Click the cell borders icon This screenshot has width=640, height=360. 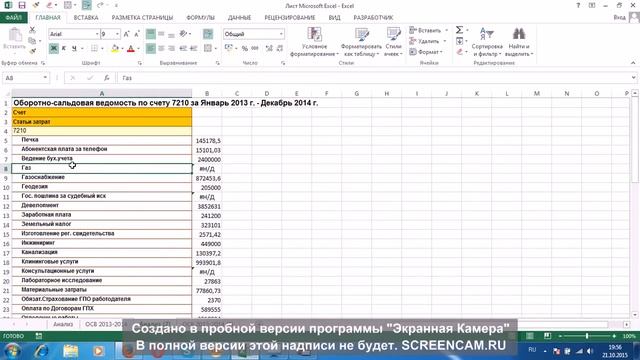point(94,49)
